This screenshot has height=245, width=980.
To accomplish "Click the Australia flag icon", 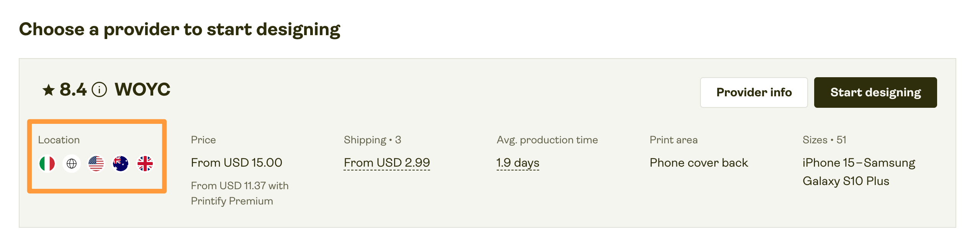I will click(x=121, y=164).
